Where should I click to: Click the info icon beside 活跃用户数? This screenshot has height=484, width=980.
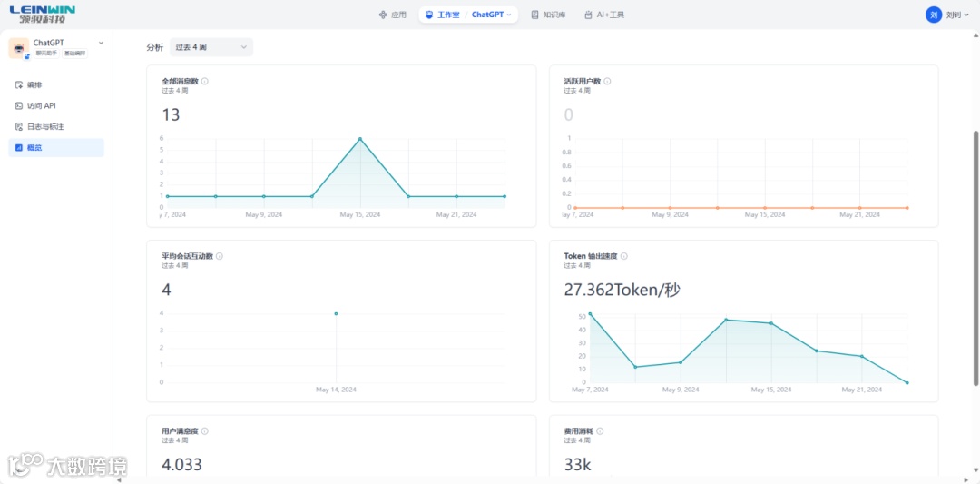tap(607, 82)
